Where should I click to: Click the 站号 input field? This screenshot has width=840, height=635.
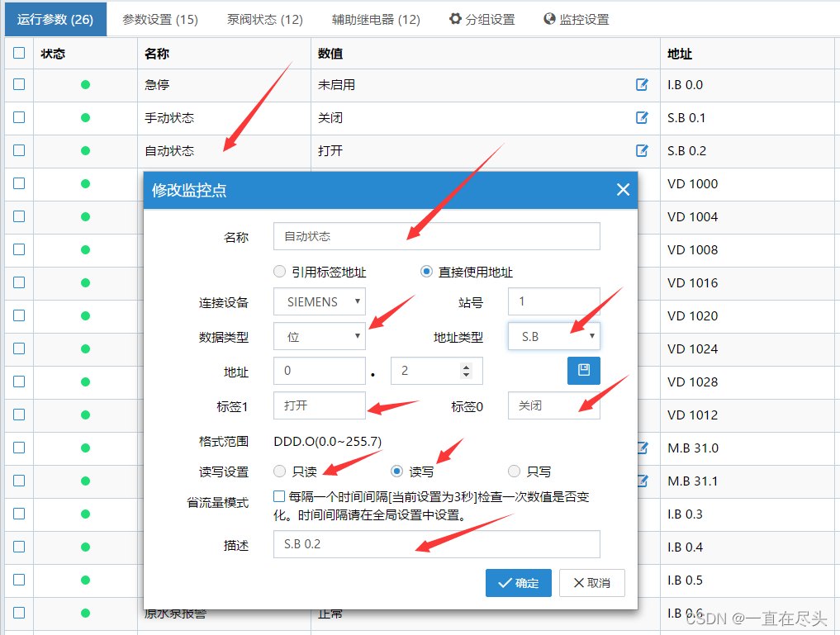[x=554, y=301]
